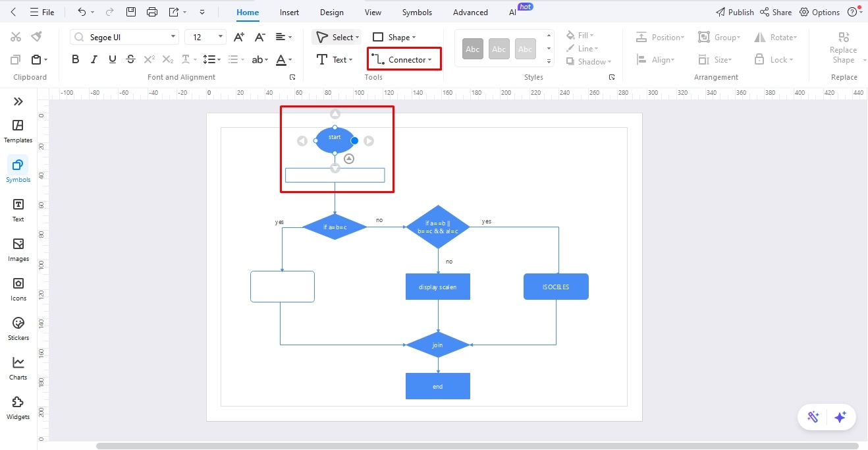Click the Publish button
This screenshot has height=450, width=868.
(735, 12)
